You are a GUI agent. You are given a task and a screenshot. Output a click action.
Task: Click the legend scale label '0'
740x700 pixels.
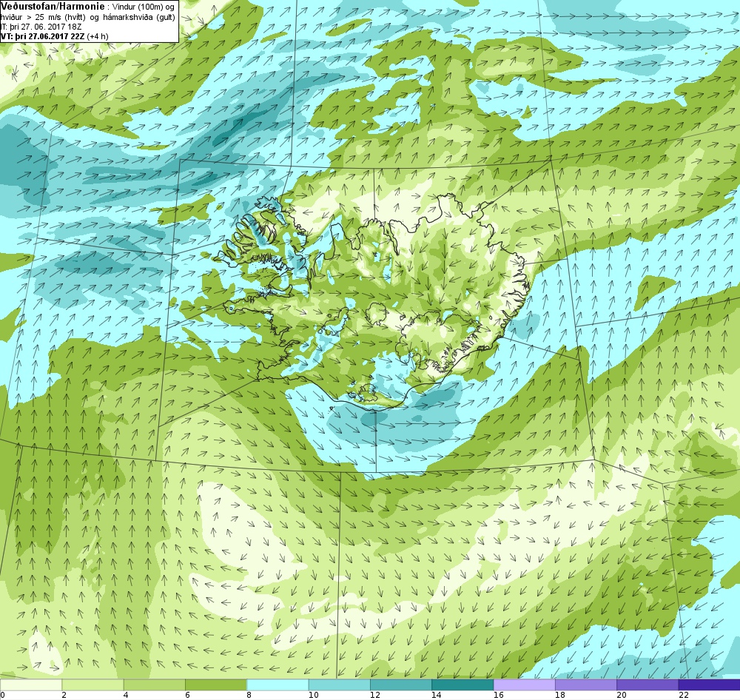click(x=2, y=695)
